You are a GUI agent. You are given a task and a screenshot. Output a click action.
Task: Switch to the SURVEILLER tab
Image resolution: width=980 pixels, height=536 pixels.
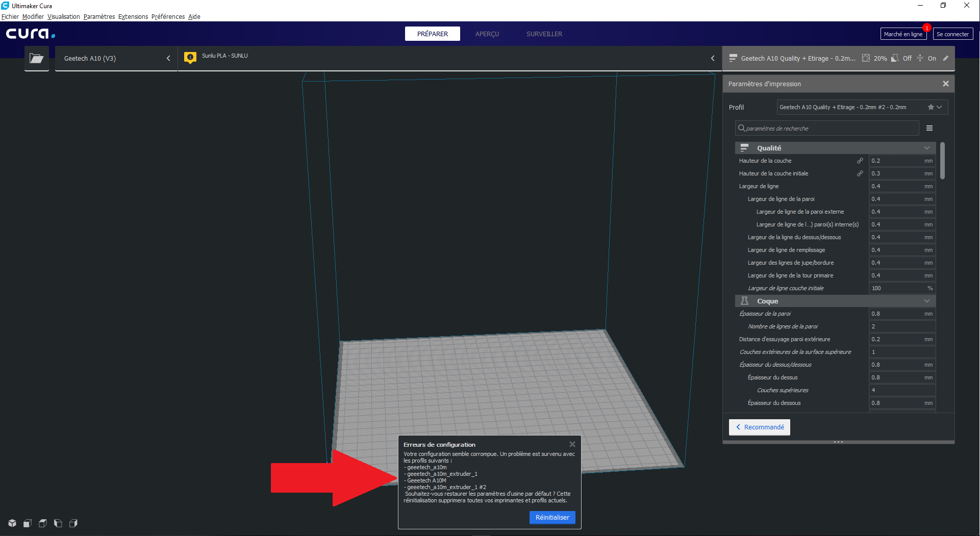click(544, 34)
